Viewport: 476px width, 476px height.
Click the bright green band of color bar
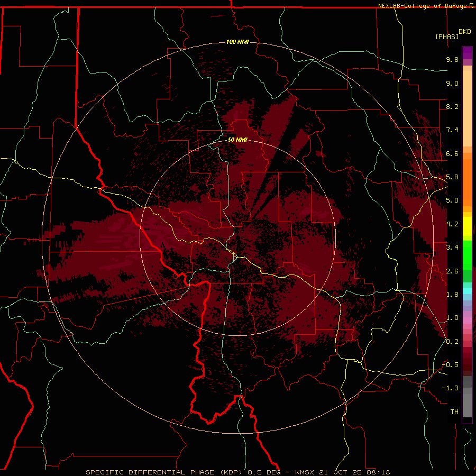point(467,255)
